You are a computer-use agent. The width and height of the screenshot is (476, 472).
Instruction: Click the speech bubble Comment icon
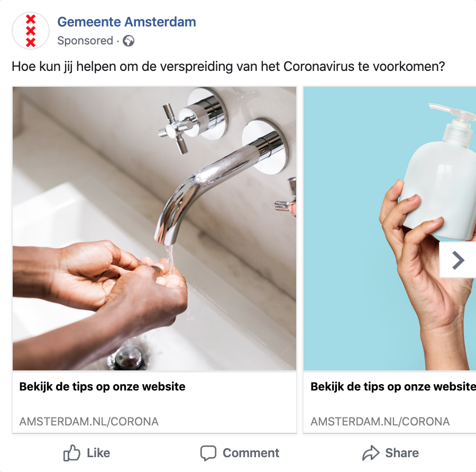pos(208,453)
